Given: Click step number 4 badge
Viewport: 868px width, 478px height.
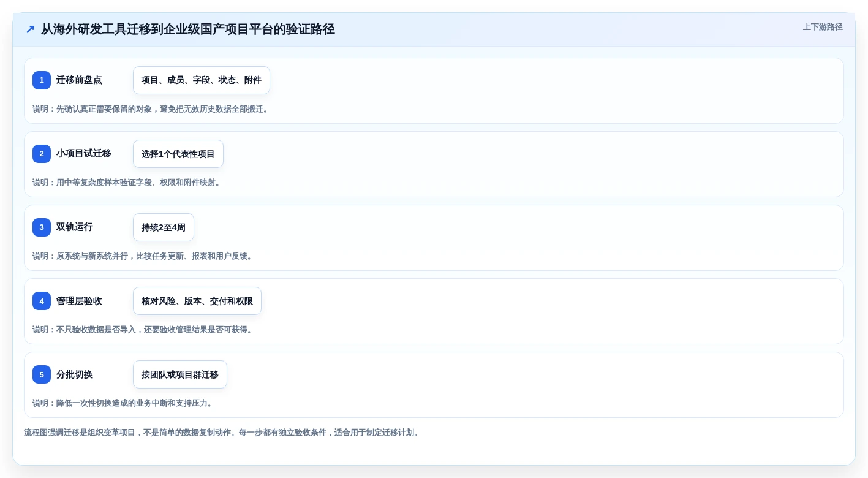Looking at the screenshot, I should [42, 301].
